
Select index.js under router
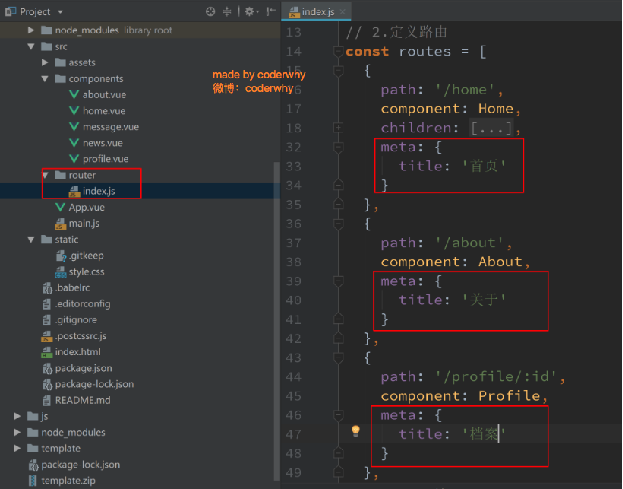[99, 191]
